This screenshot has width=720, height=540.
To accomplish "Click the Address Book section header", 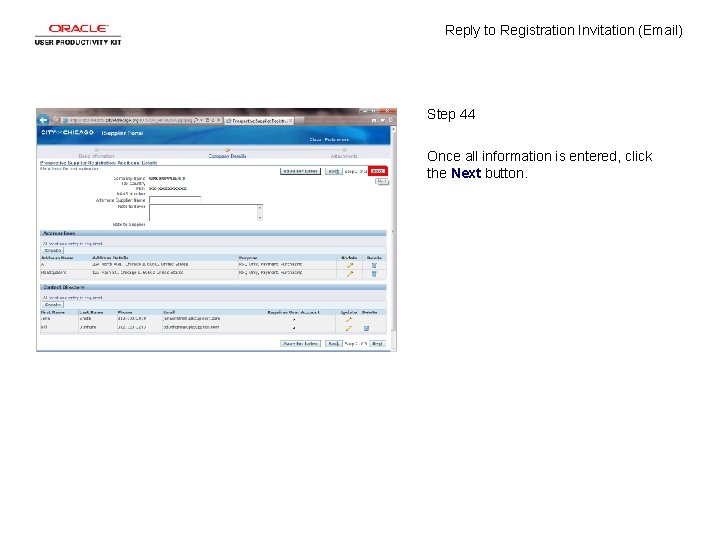I will pos(213,233).
